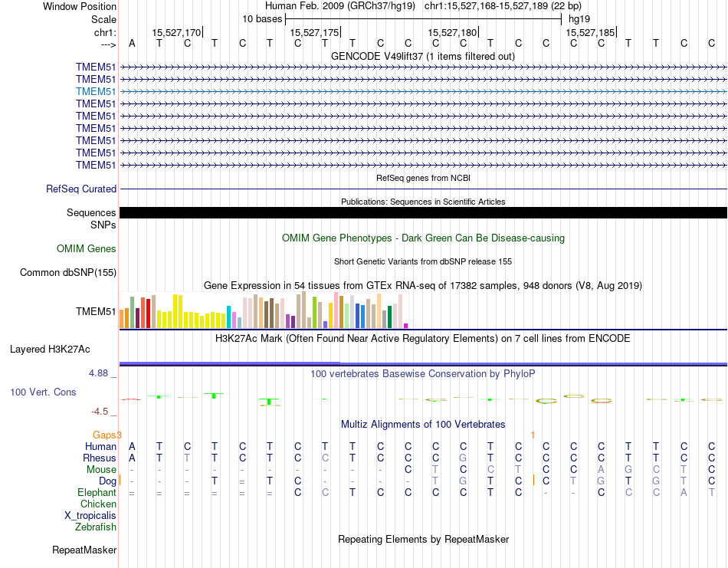
Task: Click the -4.5 lower conservation axis value
Action: pyautogui.click(x=100, y=412)
